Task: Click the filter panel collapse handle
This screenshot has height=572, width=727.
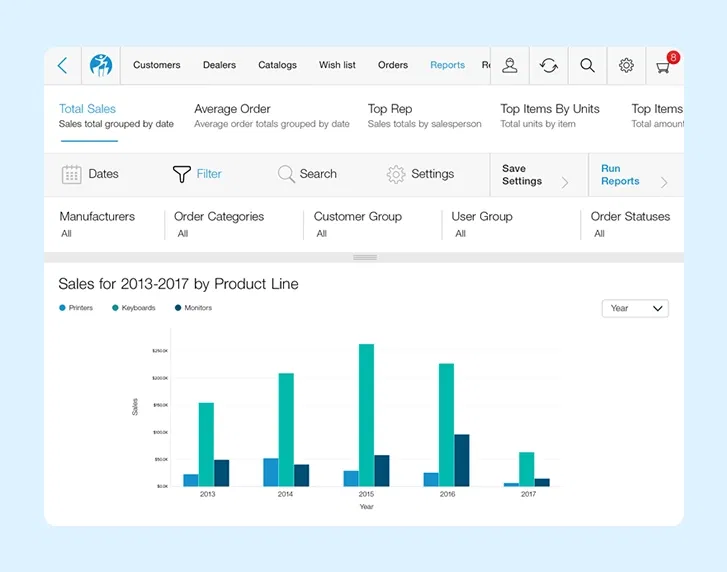Action: (365, 257)
